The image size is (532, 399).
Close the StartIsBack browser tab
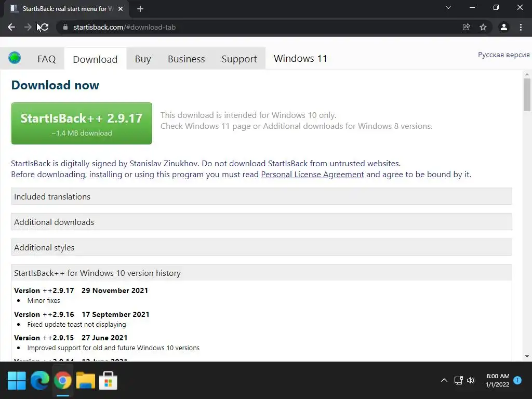121,9
